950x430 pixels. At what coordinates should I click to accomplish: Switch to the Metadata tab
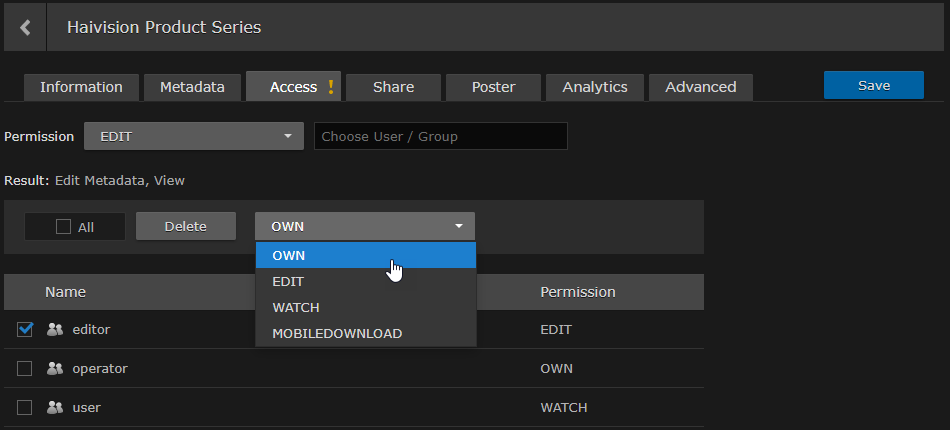pos(192,87)
